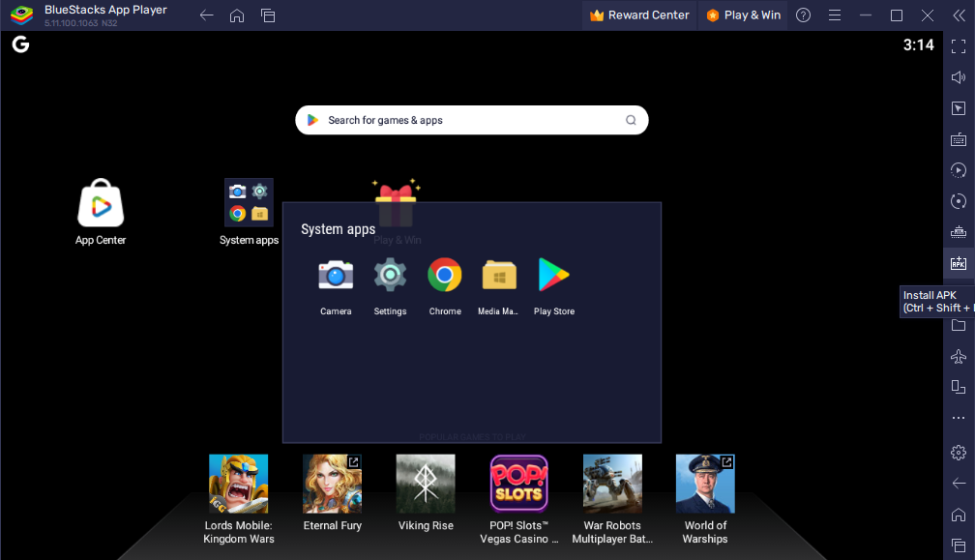Click the 3:14 clock in the status bar
Screen dimensions: 975x560
click(919, 44)
